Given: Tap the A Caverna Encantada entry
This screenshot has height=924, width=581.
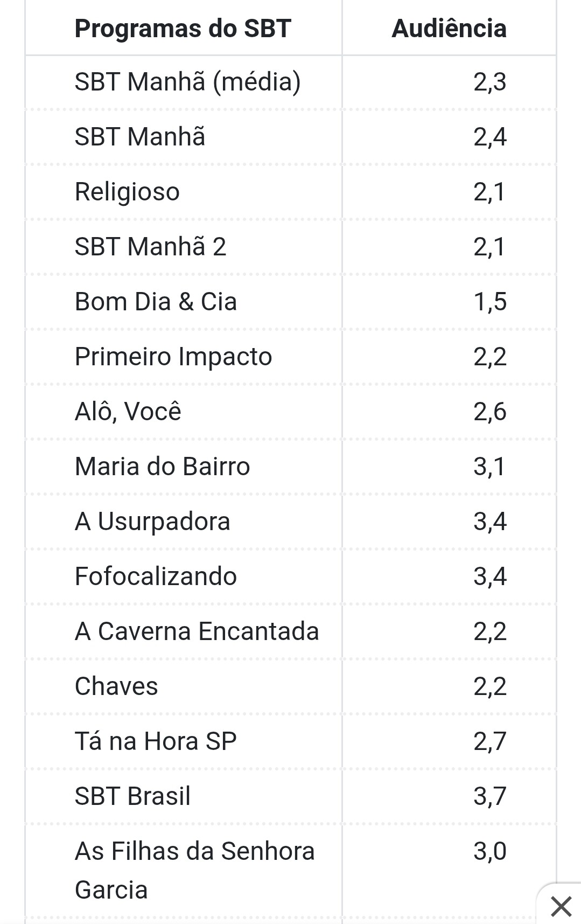Looking at the screenshot, I should pos(197,631).
